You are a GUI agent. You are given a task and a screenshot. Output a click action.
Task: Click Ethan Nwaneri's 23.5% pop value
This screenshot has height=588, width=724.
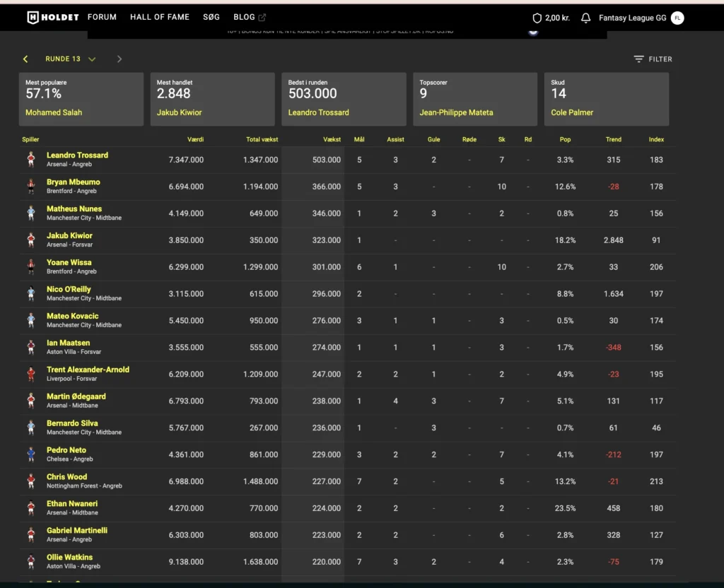click(565, 508)
